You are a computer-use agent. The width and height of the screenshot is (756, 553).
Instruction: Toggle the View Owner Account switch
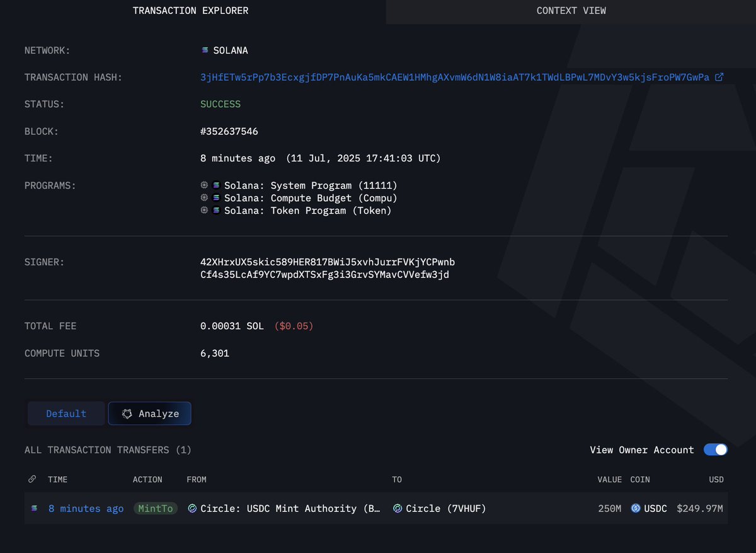(716, 450)
